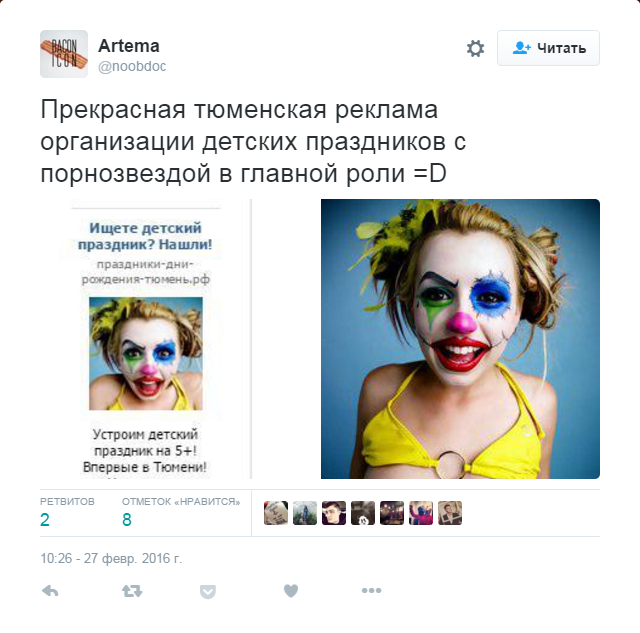Like the tweet with heart icon
The height and width of the screenshot is (633, 640).
click(291, 591)
